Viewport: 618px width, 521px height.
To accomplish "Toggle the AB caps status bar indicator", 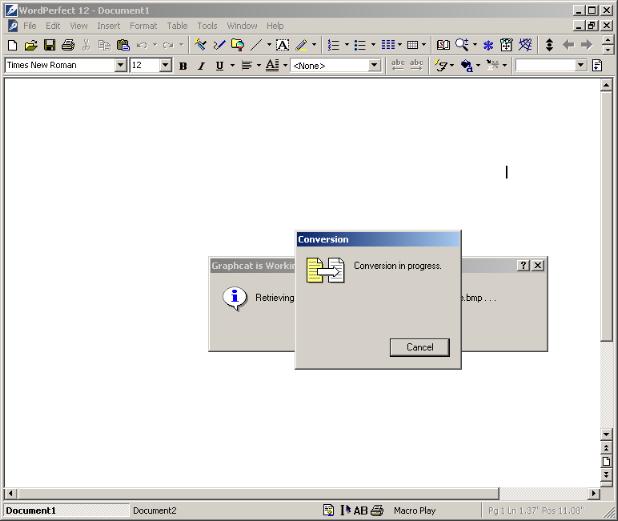I will pyautogui.click(x=360, y=511).
